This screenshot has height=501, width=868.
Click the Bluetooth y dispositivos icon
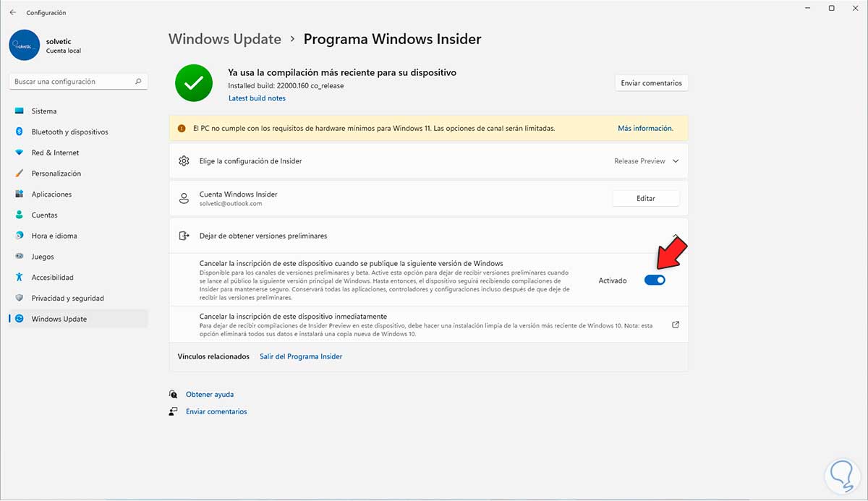pyautogui.click(x=19, y=132)
